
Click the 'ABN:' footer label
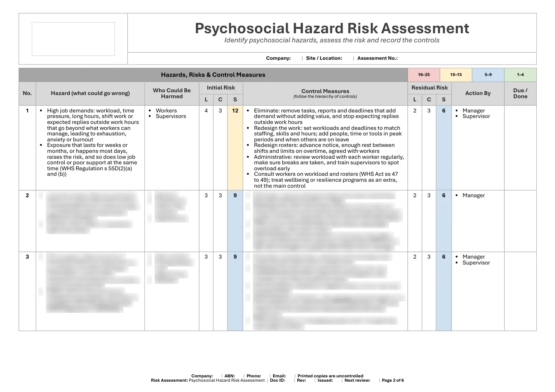(x=230, y=376)
